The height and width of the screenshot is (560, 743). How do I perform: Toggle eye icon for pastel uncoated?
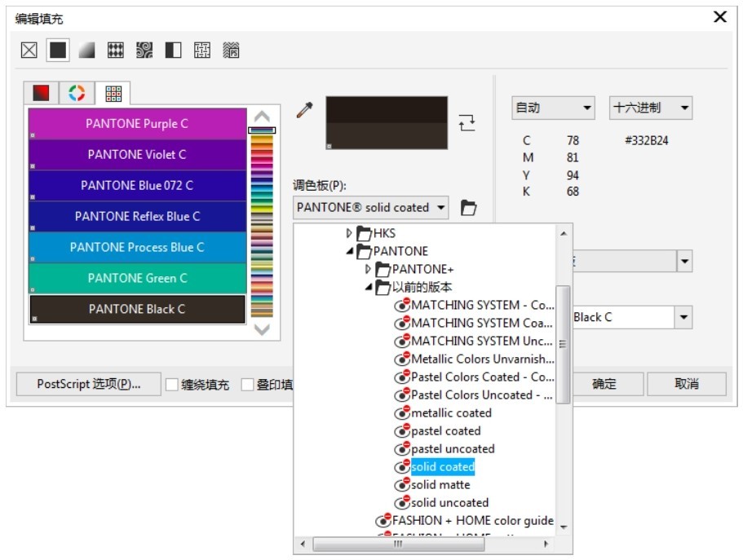(402, 448)
